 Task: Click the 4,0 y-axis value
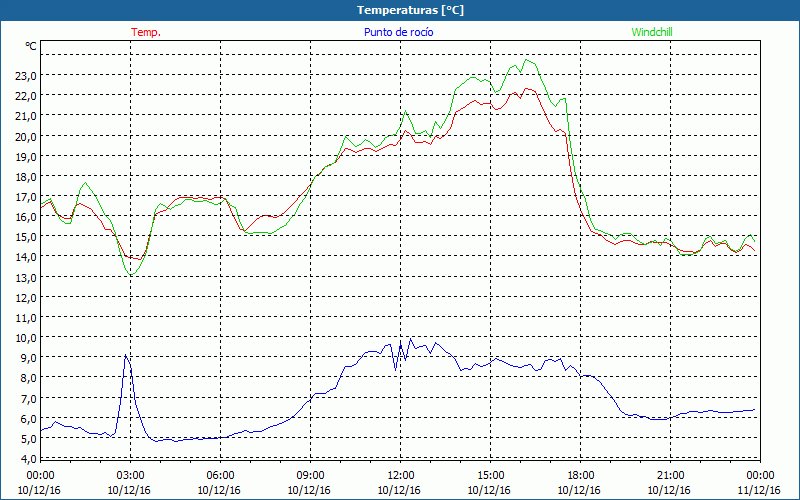pyautogui.click(x=29, y=459)
